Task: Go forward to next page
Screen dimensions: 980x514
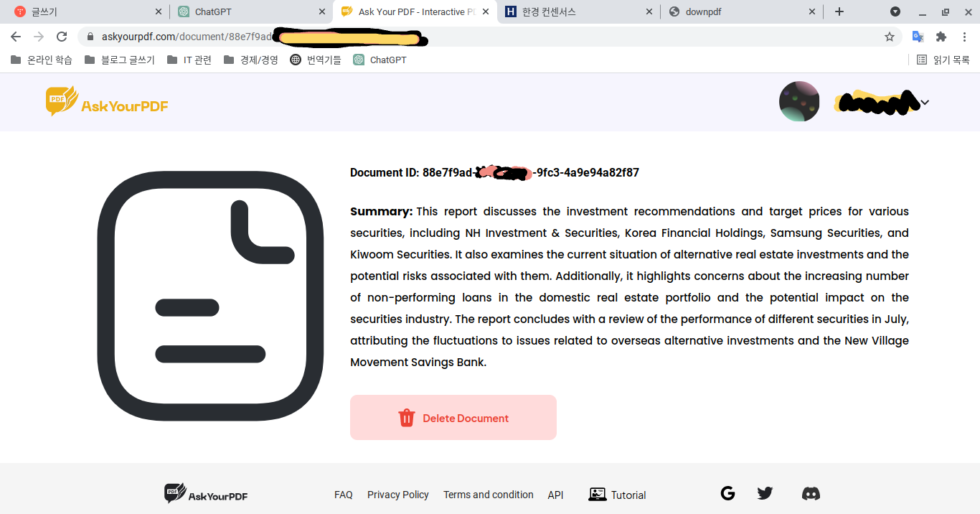Action: coord(39,37)
